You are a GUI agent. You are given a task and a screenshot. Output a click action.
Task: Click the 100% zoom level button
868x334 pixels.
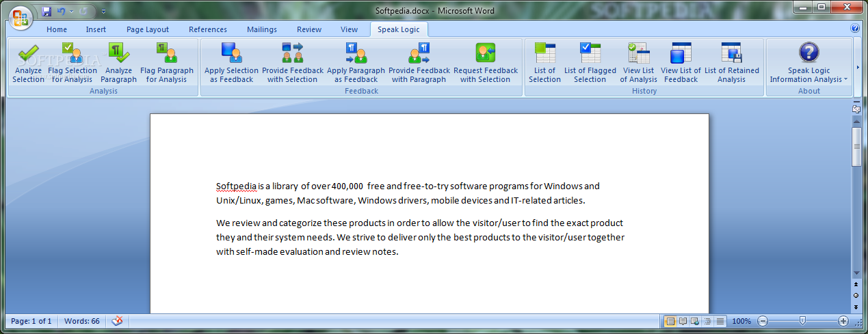[741, 321]
